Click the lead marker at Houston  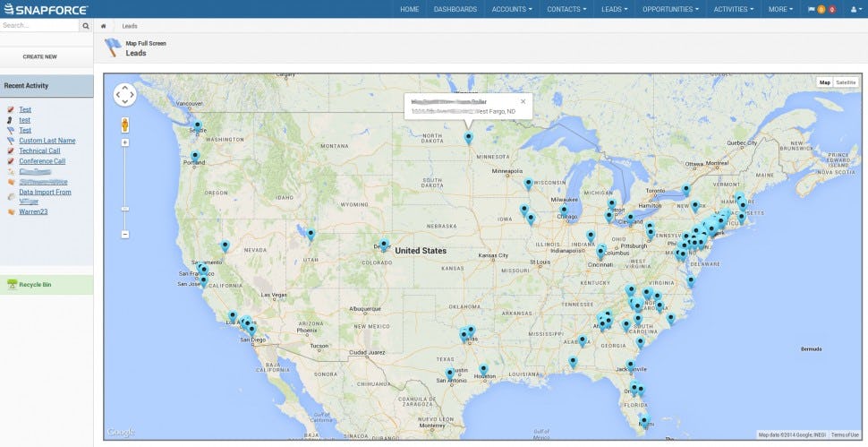(483, 369)
